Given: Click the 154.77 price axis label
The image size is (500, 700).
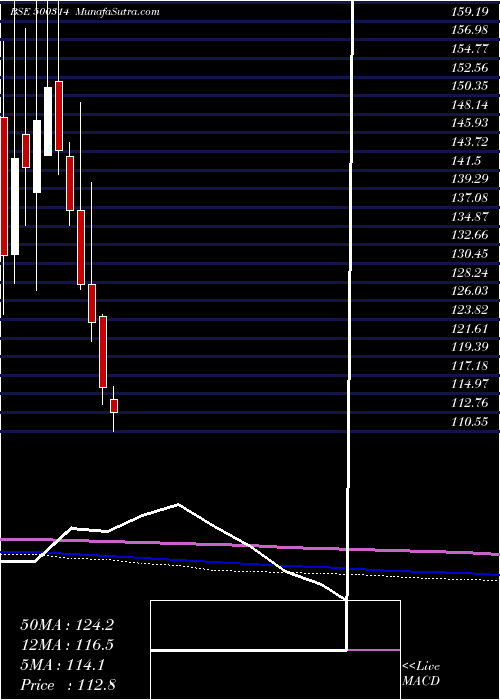Looking at the screenshot, I should [471, 49].
